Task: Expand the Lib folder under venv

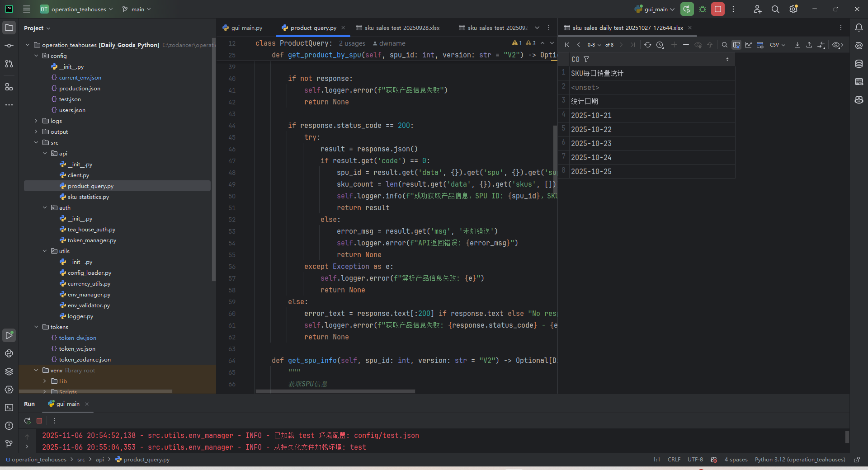Action: [45, 381]
